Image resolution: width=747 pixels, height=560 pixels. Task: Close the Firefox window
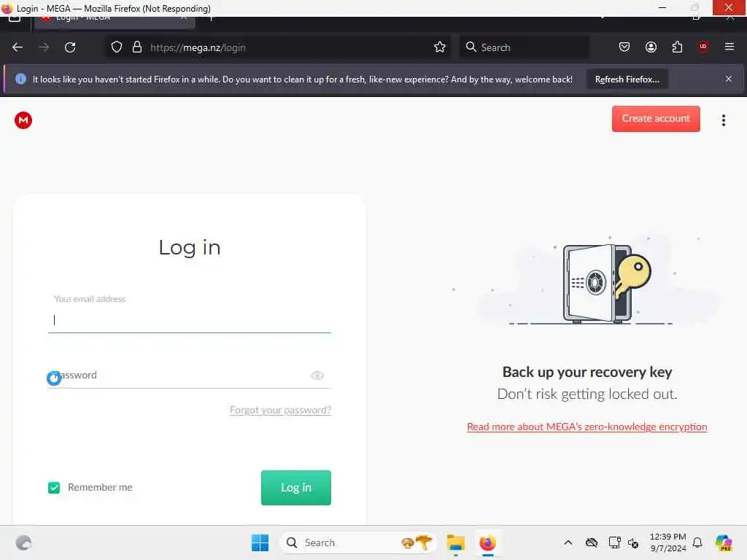[x=729, y=7]
